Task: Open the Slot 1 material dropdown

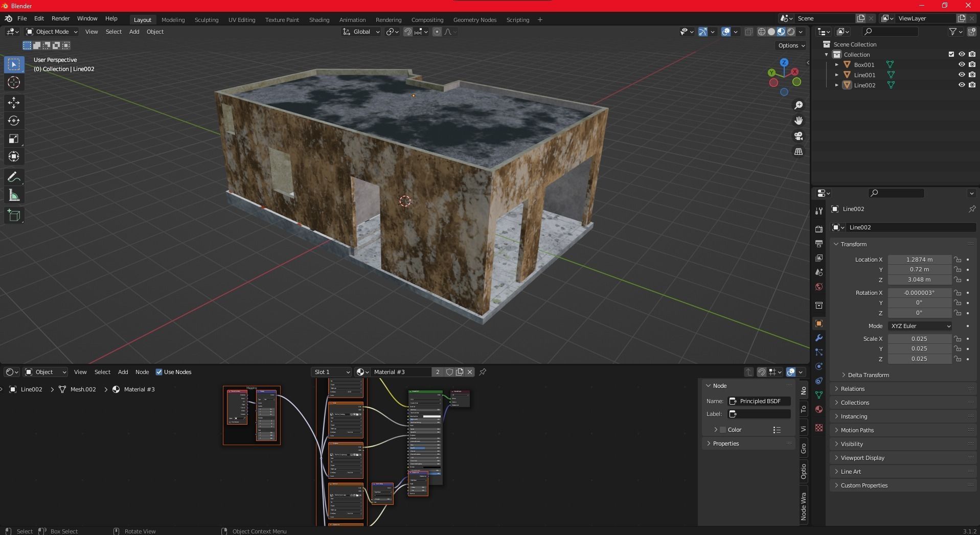Action: tap(331, 372)
